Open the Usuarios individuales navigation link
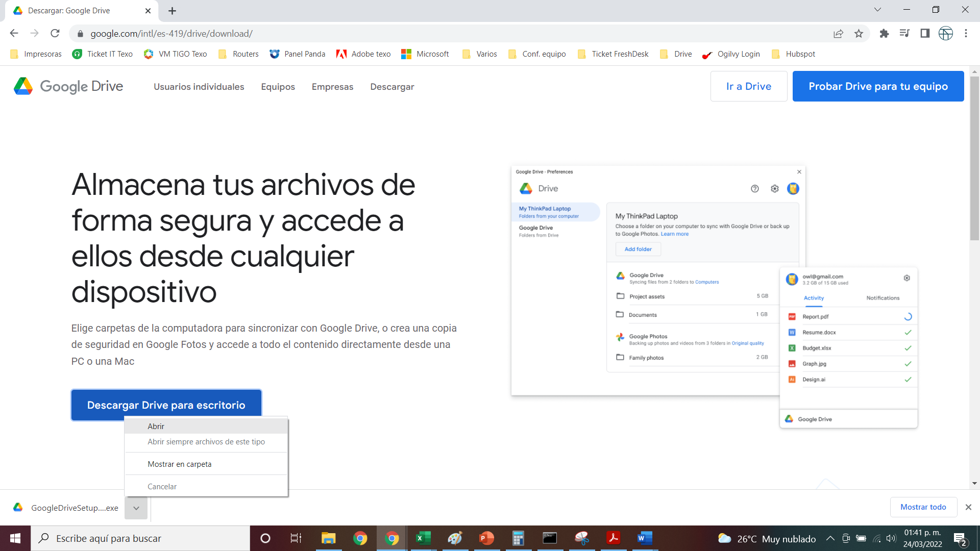 199,87
